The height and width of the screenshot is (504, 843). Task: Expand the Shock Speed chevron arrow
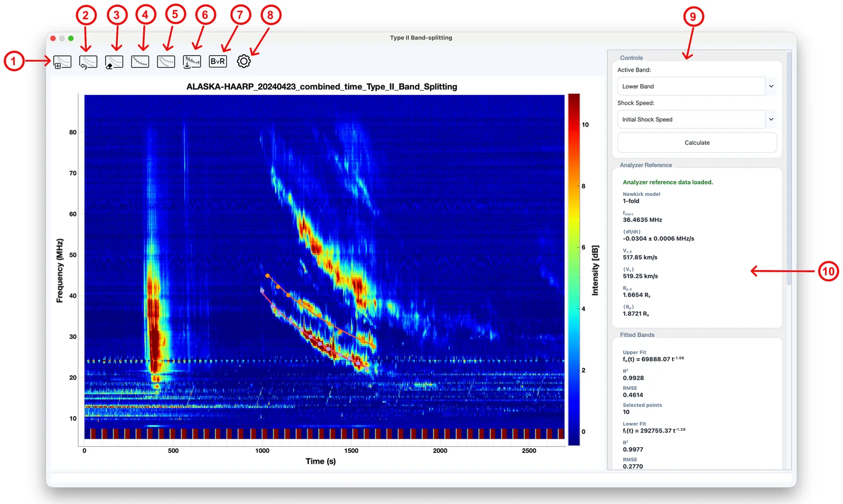coord(771,120)
